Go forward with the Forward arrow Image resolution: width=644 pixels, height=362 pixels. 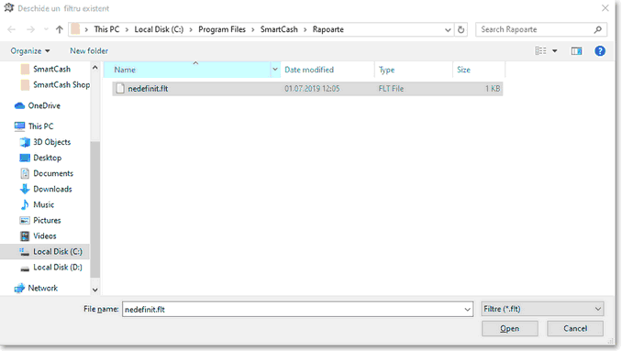click(x=30, y=29)
